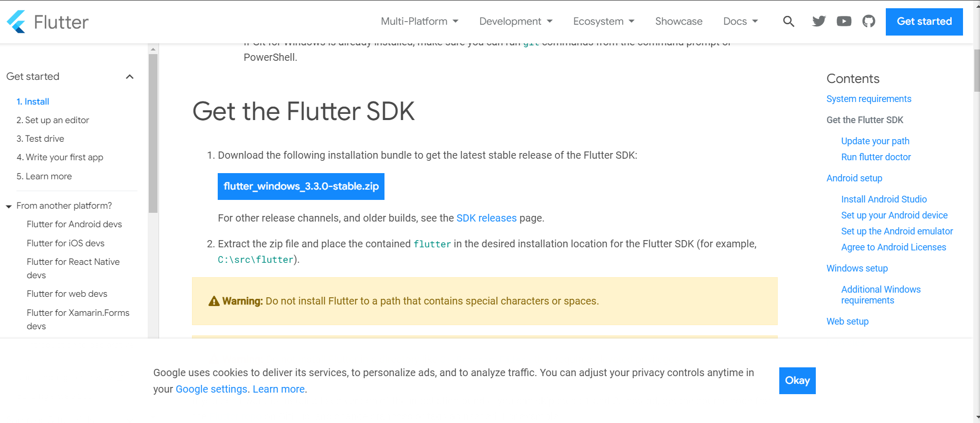
Task: Open Flutter for React Native devs
Action: click(x=73, y=268)
